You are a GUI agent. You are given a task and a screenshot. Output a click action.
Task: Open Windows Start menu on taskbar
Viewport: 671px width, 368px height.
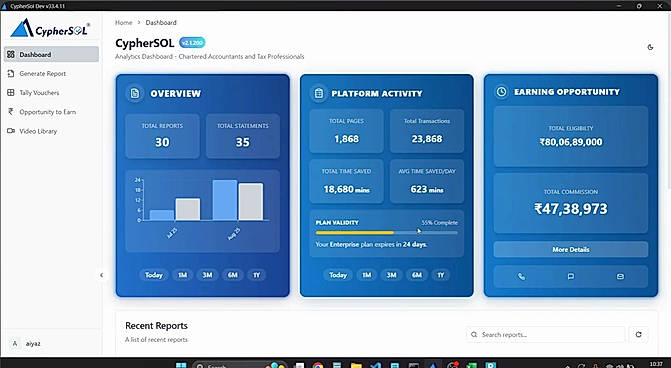[181, 365]
